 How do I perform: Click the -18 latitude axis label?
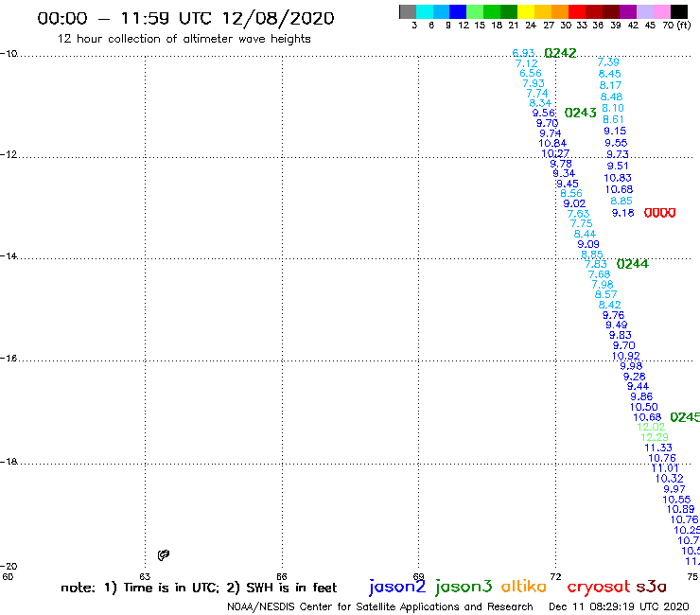[x=9, y=462]
